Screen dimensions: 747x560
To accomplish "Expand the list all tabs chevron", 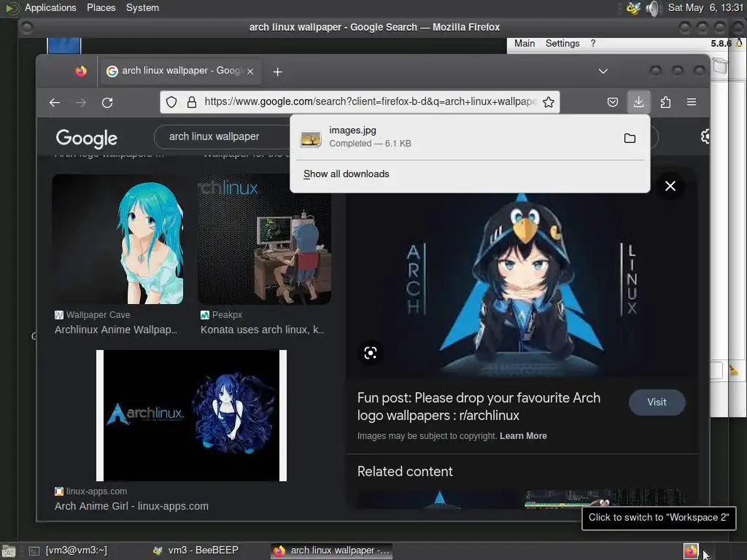I will (603, 71).
